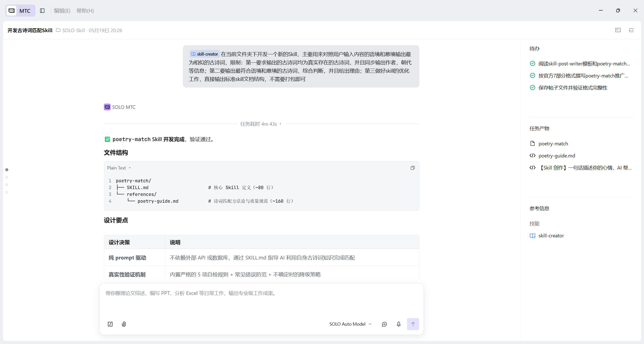The width and height of the screenshot is (644, 344).
Task: Collapse the right side panel icon
Action: (631, 30)
